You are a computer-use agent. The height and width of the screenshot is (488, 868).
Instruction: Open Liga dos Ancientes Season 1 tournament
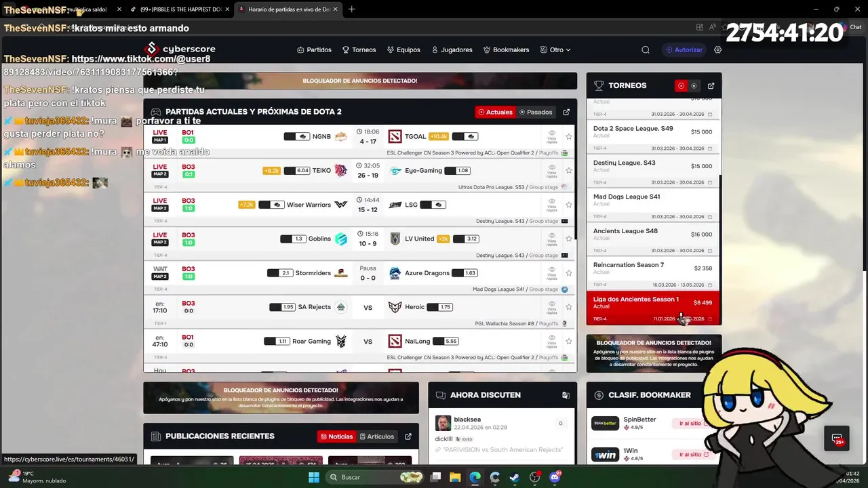click(652, 308)
